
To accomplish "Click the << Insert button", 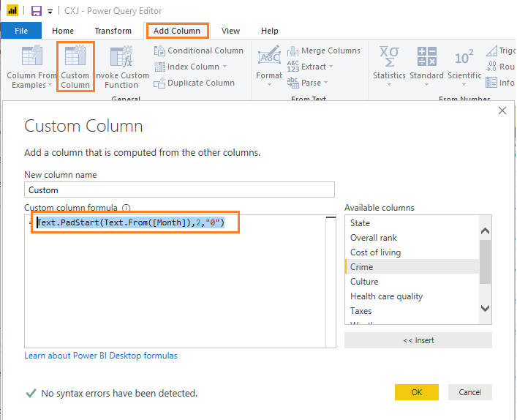I will click(x=418, y=340).
